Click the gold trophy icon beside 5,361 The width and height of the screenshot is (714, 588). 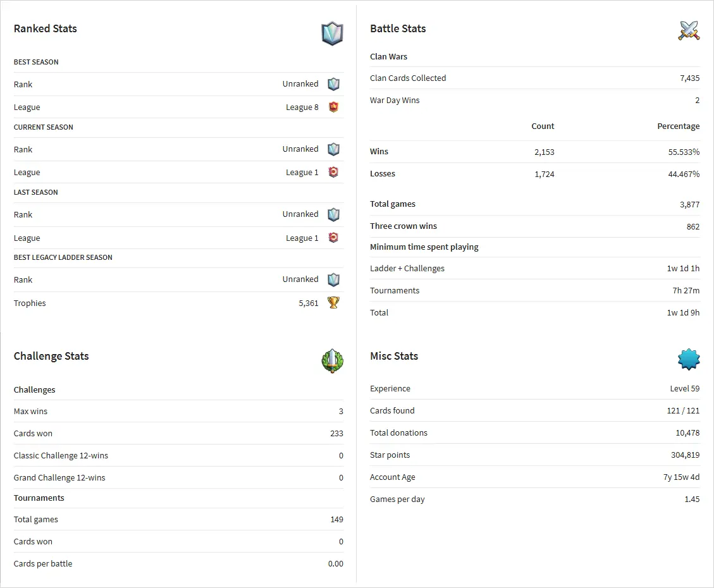(x=333, y=303)
